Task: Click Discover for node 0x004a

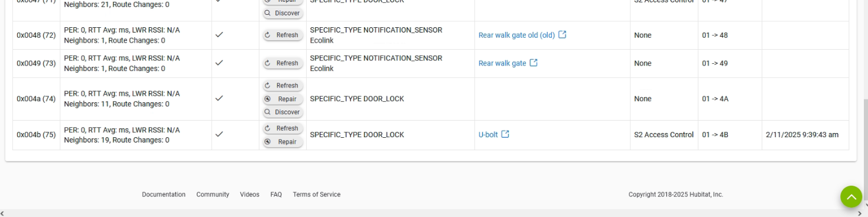Action: pyautogui.click(x=282, y=112)
